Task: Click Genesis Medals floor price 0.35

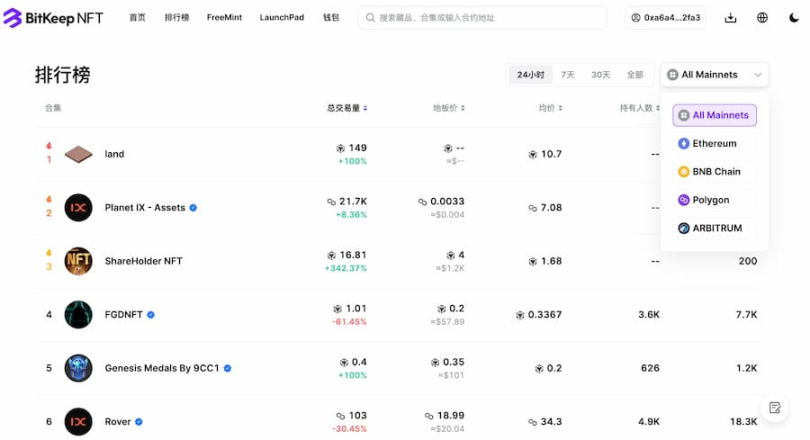Action: tap(454, 362)
